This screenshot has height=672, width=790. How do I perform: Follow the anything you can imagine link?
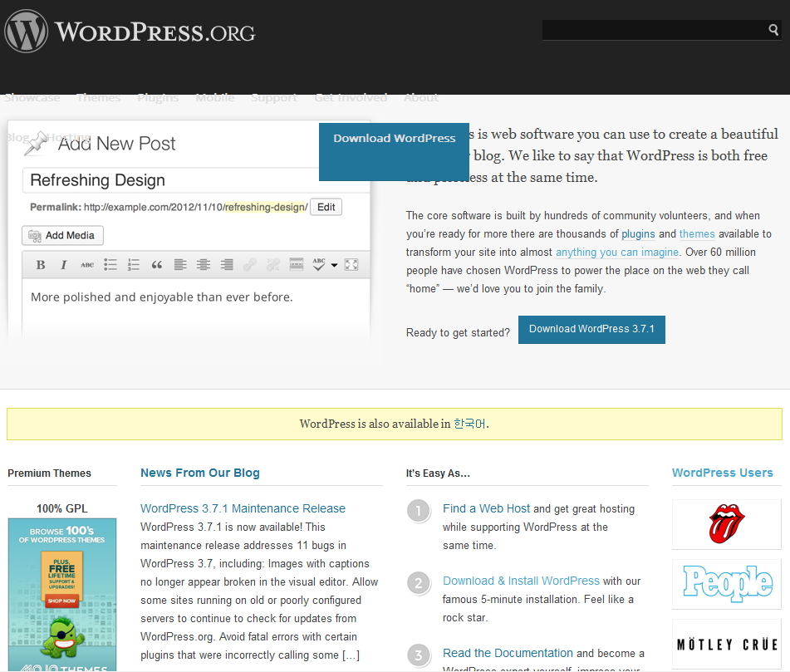[x=617, y=252]
